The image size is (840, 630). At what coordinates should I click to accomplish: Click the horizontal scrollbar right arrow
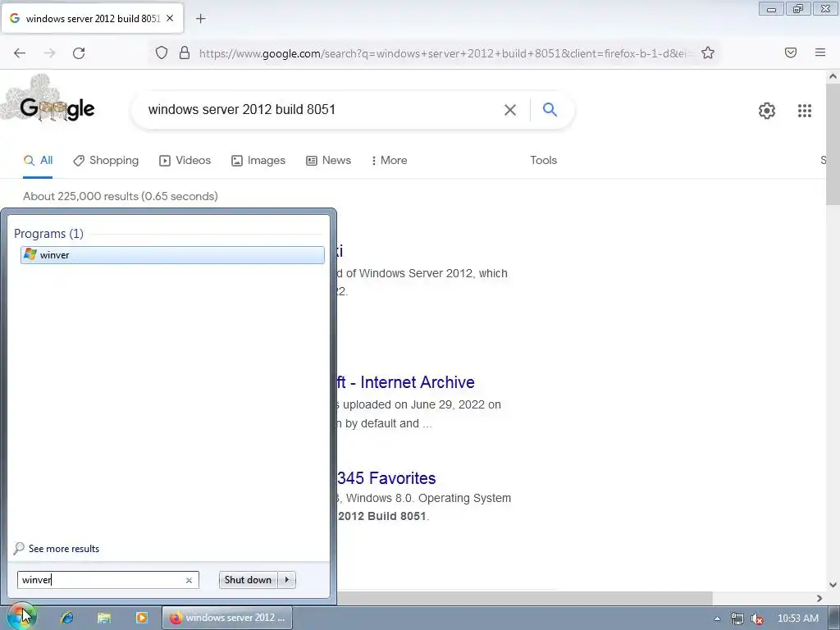pos(819,598)
